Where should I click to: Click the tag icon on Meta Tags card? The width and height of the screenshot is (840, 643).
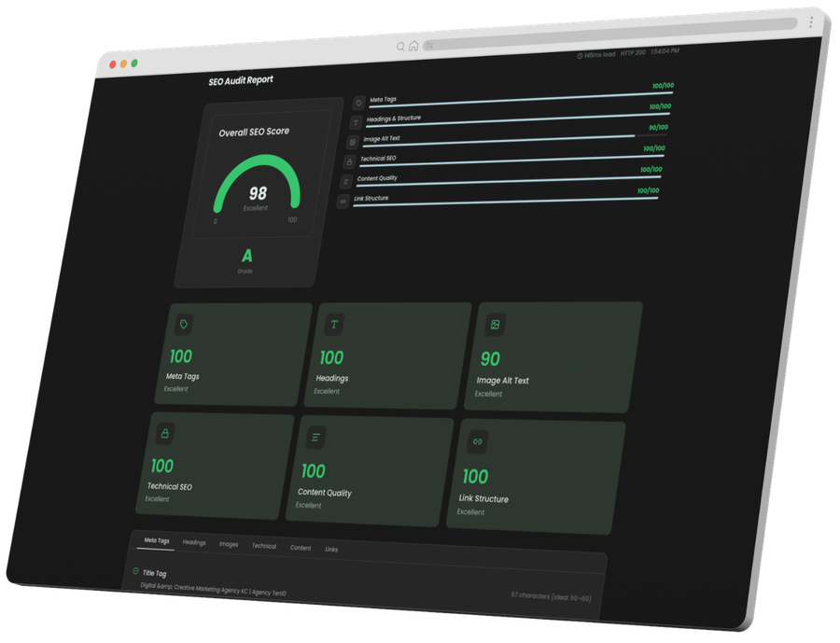click(x=184, y=324)
